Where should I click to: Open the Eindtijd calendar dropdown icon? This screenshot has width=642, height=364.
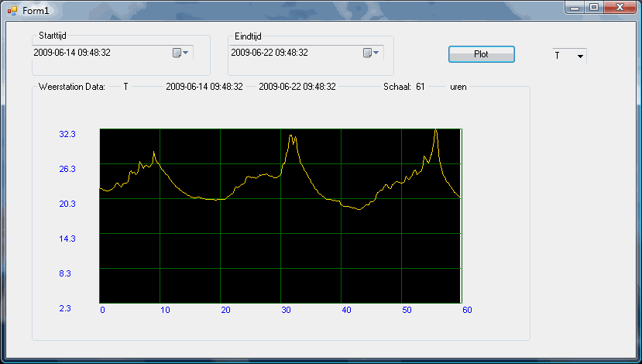coord(371,53)
